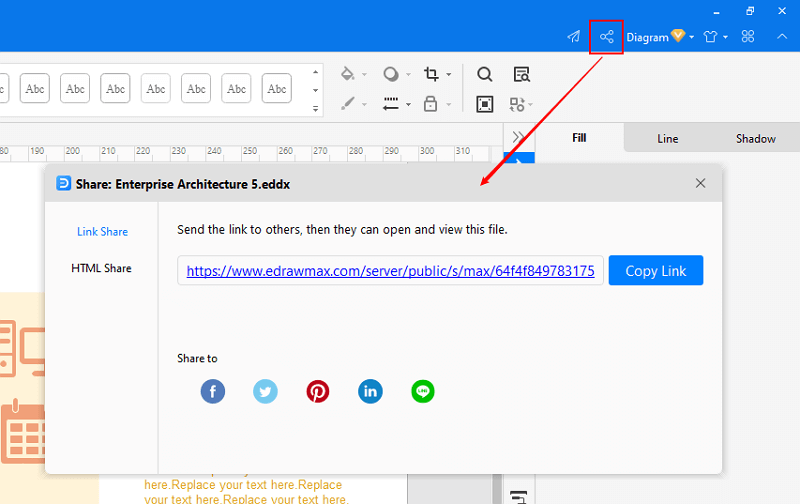The width and height of the screenshot is (800, 504).
Task: Select the last Abc style on the right
Action: point(277,88)
